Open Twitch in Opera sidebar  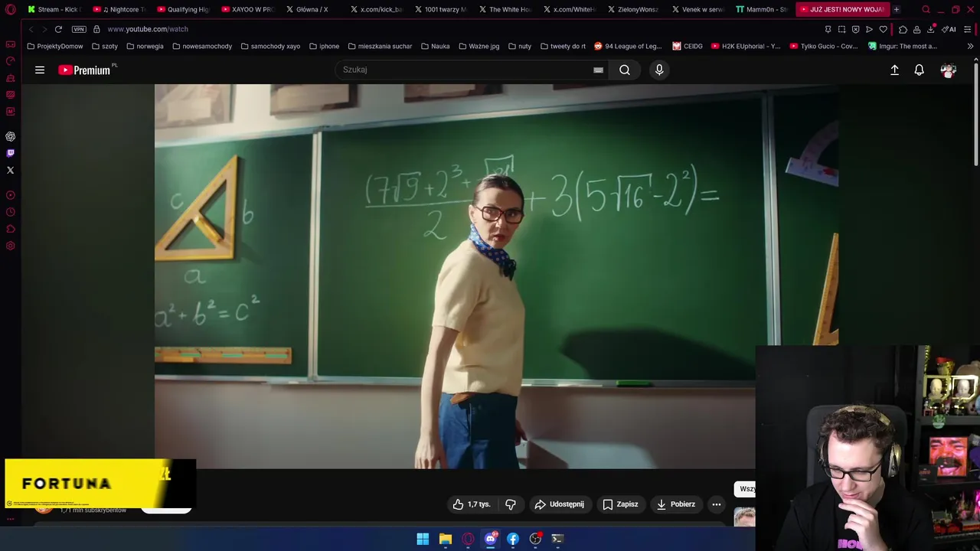point(10,153)
